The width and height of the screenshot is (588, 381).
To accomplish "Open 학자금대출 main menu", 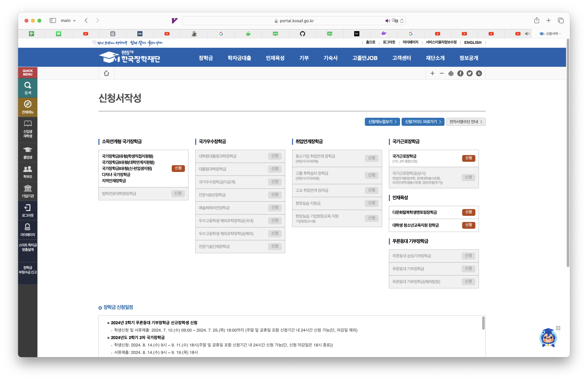I will click(239, 58).
